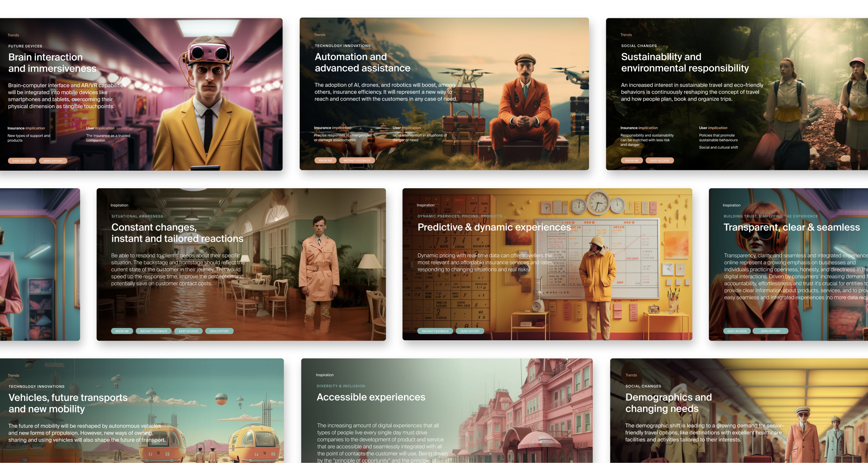Switch to the Trends section on Sustainability card
Image resolution: width=868 pixels, height=463 pixels.
click(x=626, y=35)
